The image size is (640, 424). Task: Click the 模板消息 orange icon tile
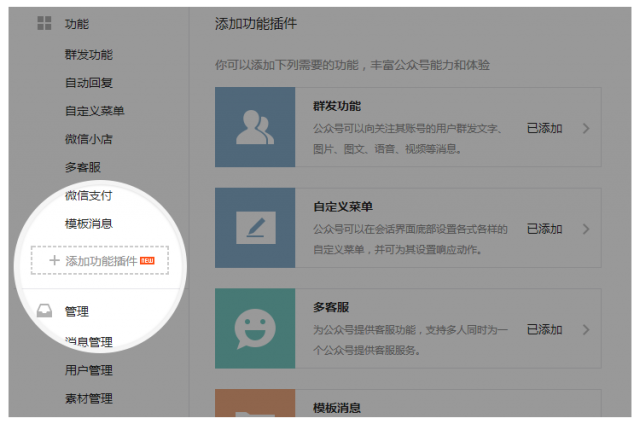pyautogui.click(x=255, y=406)
